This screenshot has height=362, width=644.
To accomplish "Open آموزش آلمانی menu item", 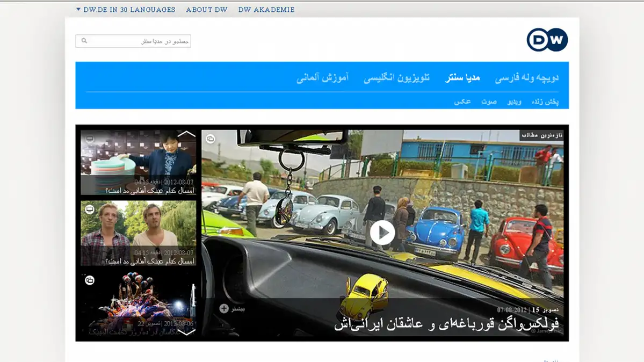I will [322, 77].
